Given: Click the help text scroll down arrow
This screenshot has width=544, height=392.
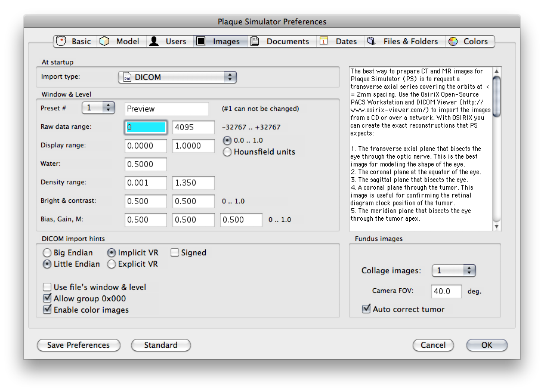Looking at the screenshot, I should pos(497,227).
